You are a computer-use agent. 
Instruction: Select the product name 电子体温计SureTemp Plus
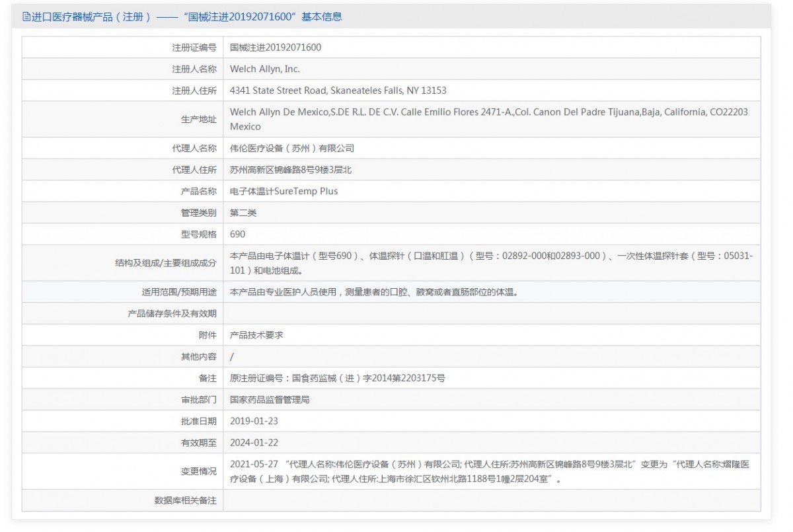coord(283,191)
